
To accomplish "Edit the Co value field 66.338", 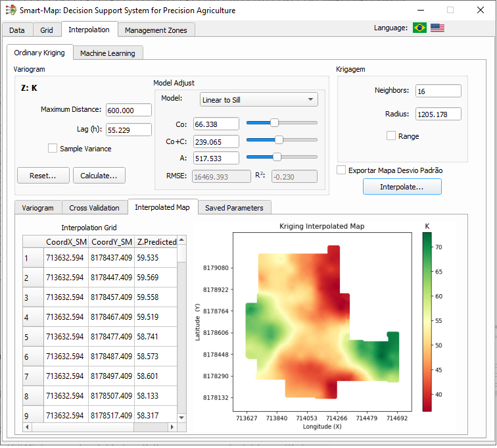I will 216,124.
